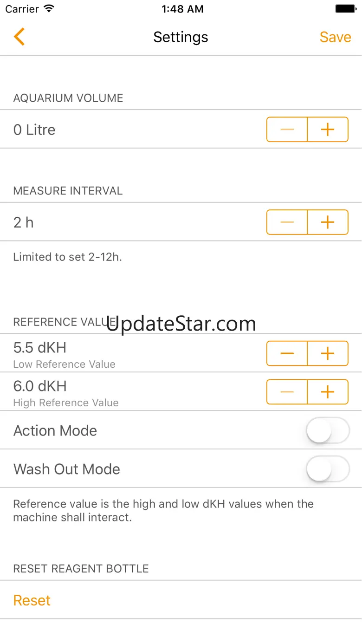
Task: Raise the Low Reference Value
Action: pos(328,353)
